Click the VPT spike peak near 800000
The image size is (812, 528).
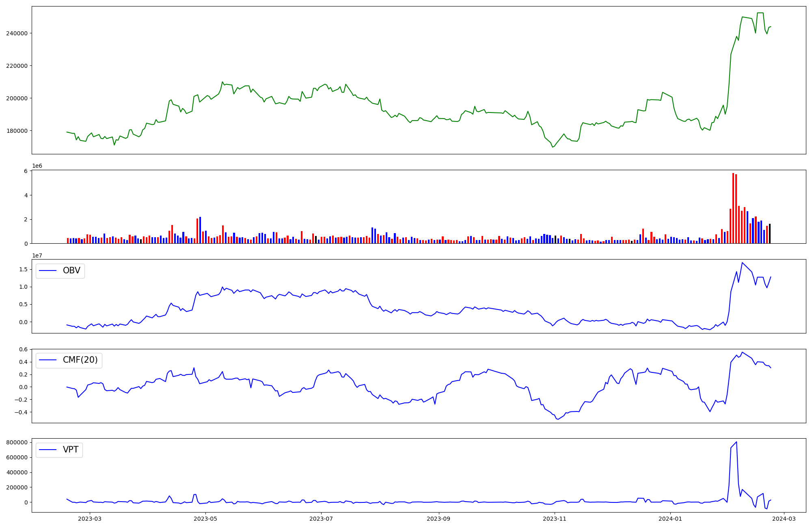(736, 442)
